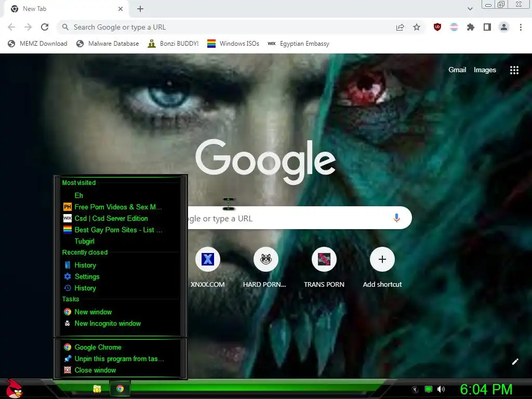The height and width of the screenshot is (399, 532).
Task: Open the Bonzi BUDDY! bookmark
Action: click(173, 44)
